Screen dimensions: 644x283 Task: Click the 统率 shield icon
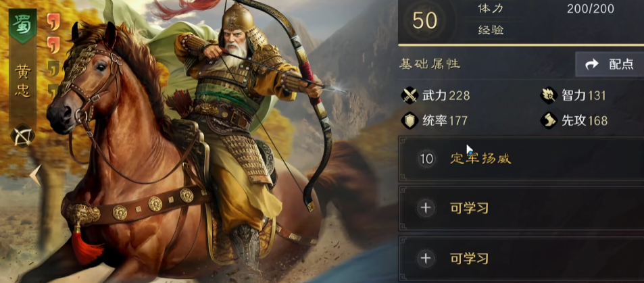(410, 121)
